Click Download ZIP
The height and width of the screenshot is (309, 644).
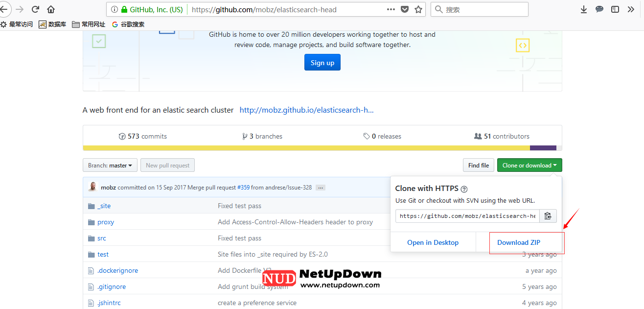tap(519, 242)
